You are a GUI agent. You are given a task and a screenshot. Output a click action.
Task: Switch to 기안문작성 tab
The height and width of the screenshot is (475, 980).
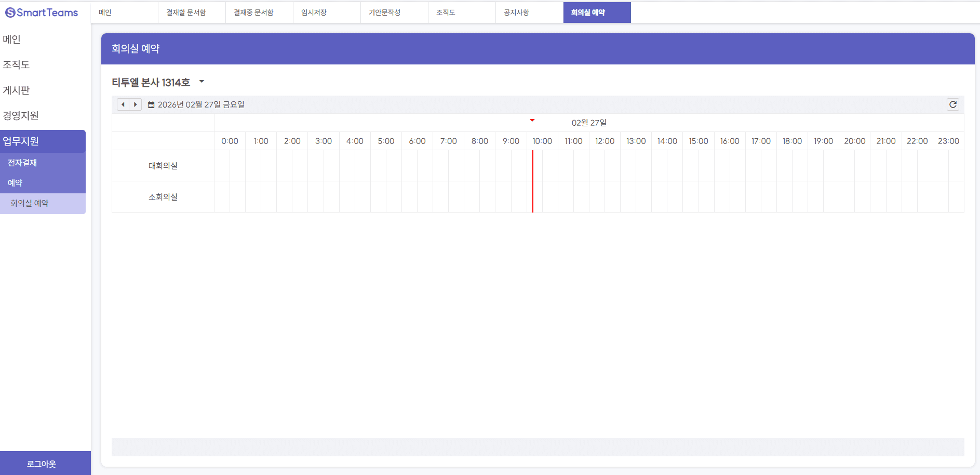pyautogui.click(x=384, y=12)
